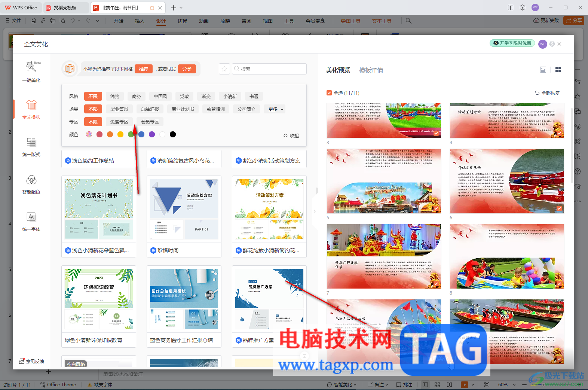Click the user avatar in dialog header
The width and height of the screenshot is (588, 390).
tap(543, 44)
